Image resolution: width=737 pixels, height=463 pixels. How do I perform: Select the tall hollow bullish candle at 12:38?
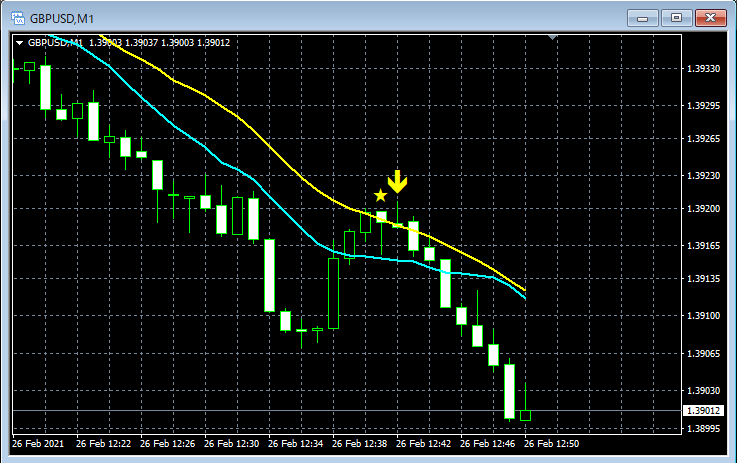pos(333,293)
